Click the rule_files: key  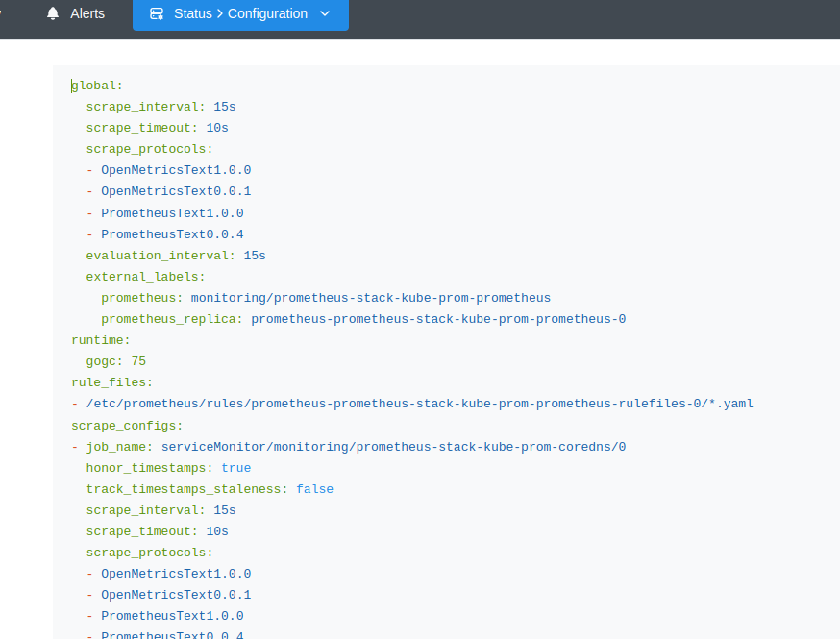[x=111, y=382]
